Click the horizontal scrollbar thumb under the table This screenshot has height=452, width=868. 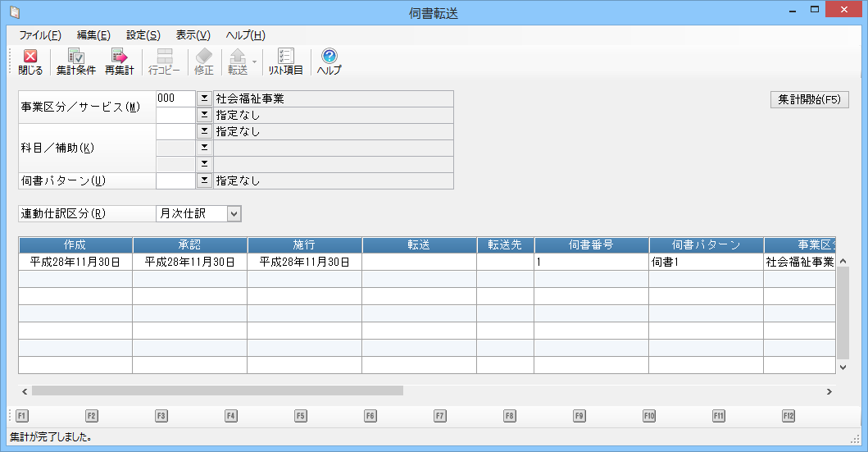(217, 391)
